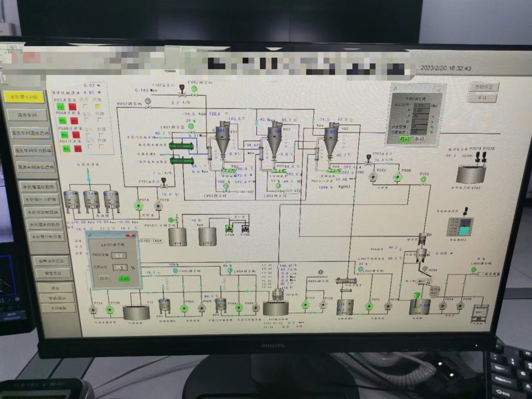This screenshot has width=532, height=399.
Task: Open the 水处理分析仪表 page
Action: coord(47,237)
